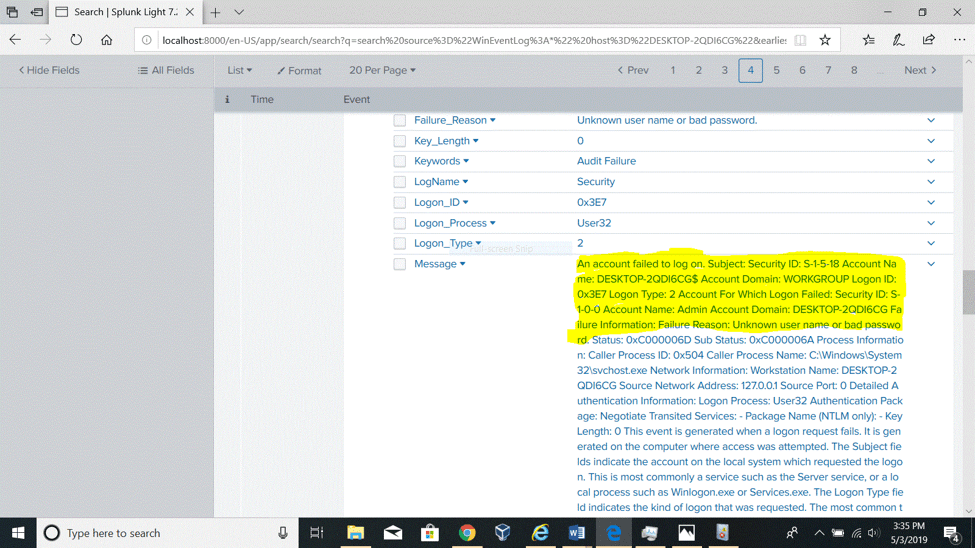Jump to results page 1
Viewport: 975px width, 548px height.
[x=673, y=70]
